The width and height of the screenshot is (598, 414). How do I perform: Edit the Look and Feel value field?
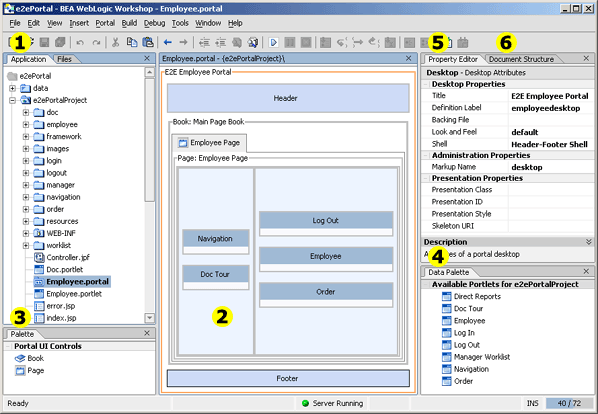551,132
